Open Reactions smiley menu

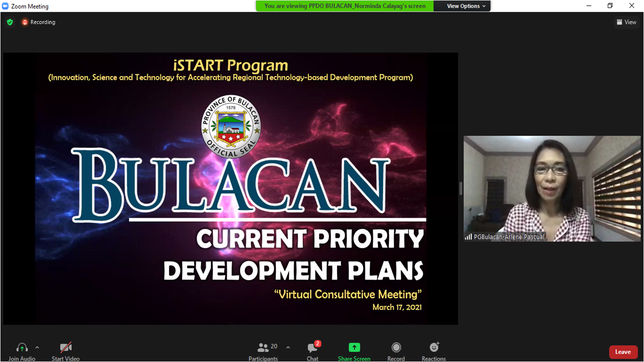coord(434,351)
